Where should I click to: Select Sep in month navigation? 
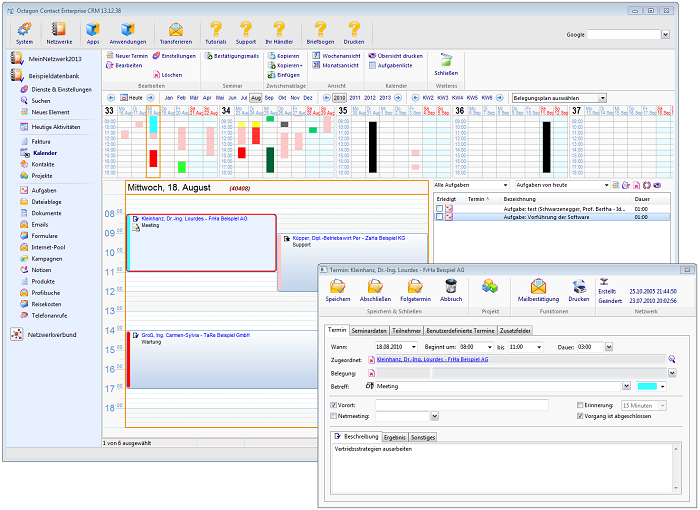[x=269, y=97]
